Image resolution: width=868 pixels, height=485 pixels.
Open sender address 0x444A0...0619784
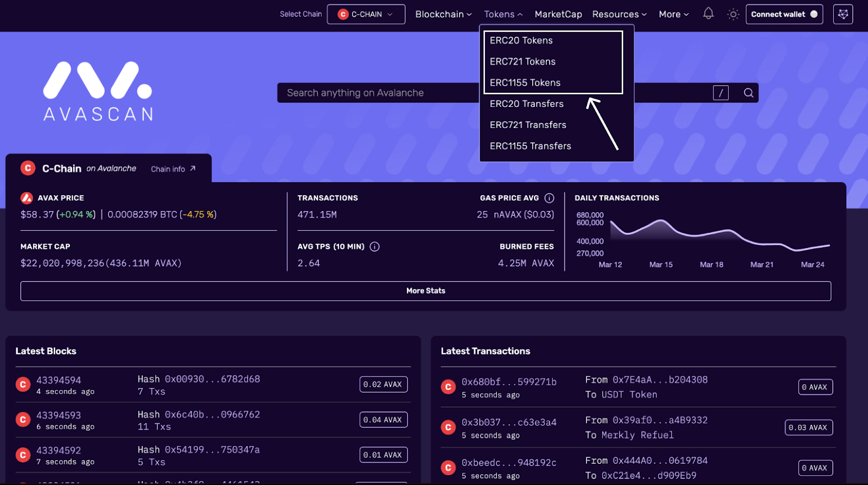tap(660, 461)
